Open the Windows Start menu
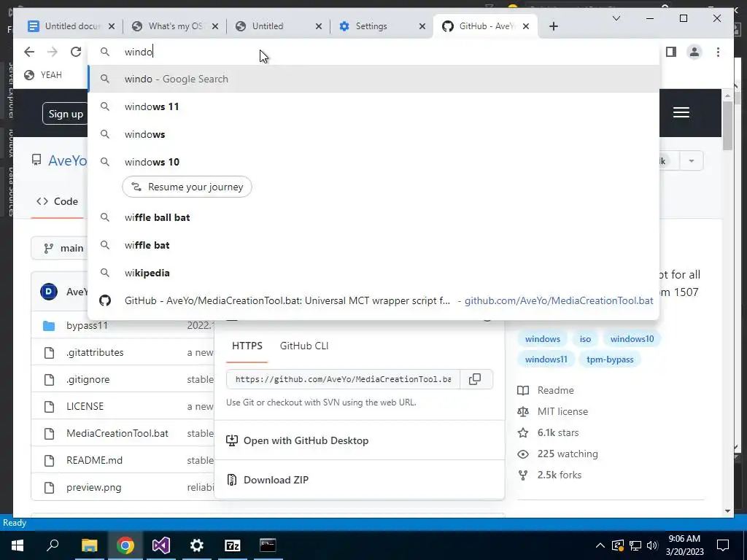The image size is (747, 560). tap(18, 545)
